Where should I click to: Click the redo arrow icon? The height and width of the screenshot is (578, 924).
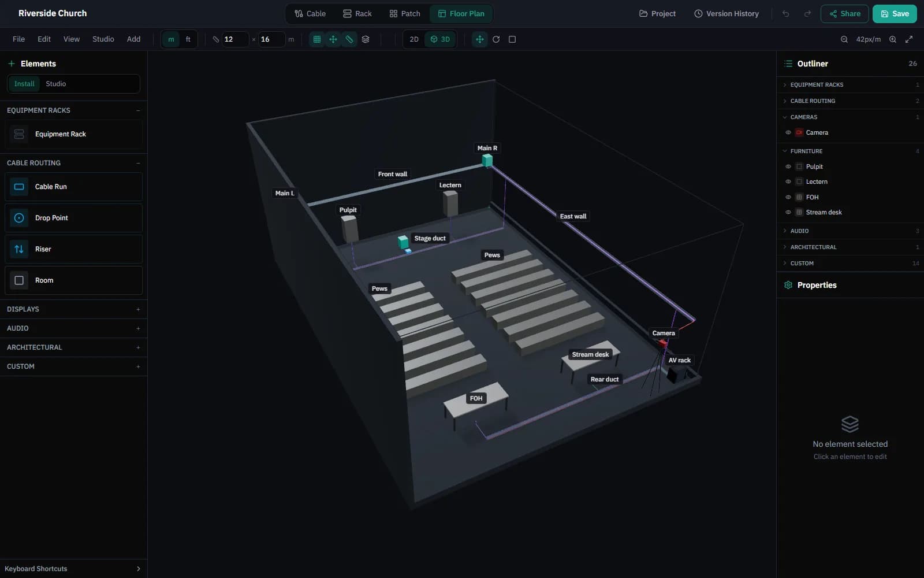coord(807,14)
